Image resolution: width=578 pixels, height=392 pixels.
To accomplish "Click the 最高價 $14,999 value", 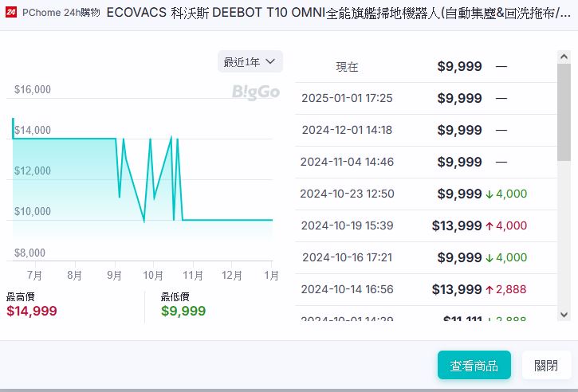I will [x=33, y=311].
